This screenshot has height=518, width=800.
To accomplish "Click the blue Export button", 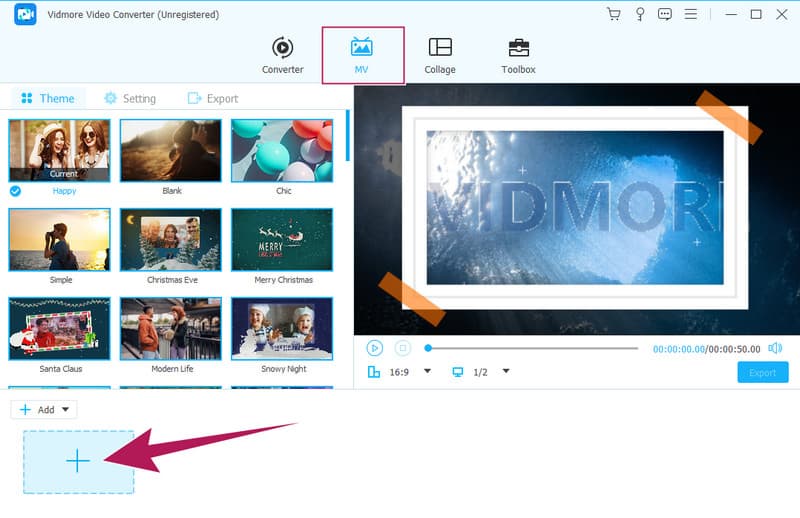I will [763, 373].
